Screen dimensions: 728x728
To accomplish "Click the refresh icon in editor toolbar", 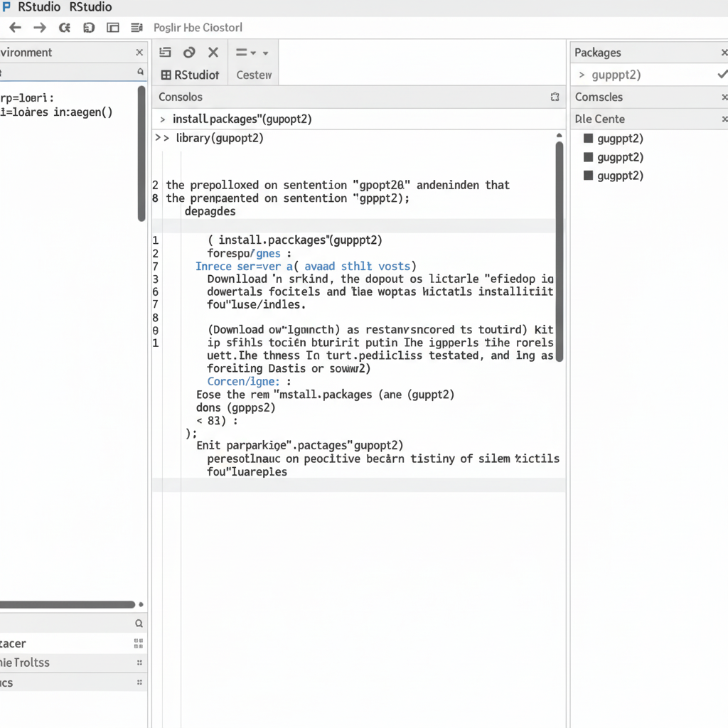I will [x=189, y=53].
